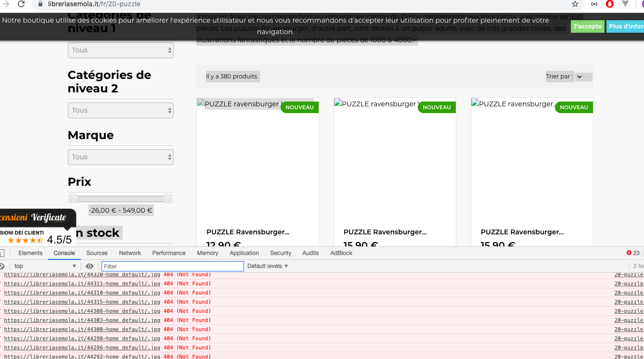Reload the page with the refresh icon

(x=21, y=4)
